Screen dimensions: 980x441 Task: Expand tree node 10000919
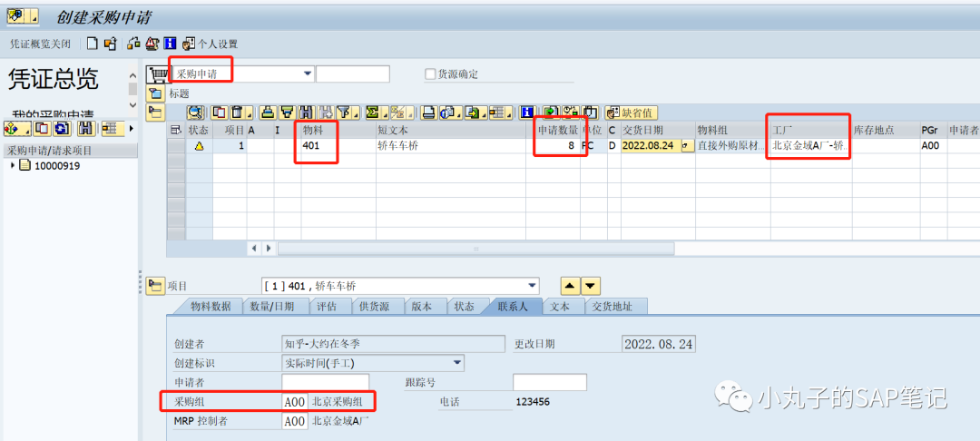[13, 165]
